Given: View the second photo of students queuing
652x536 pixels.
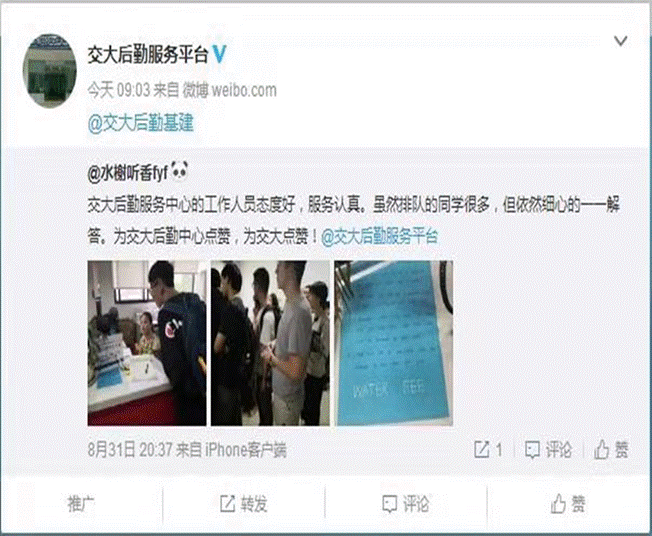Looking at the screenshot, I should pyautogui.click(x=270, y=343).
